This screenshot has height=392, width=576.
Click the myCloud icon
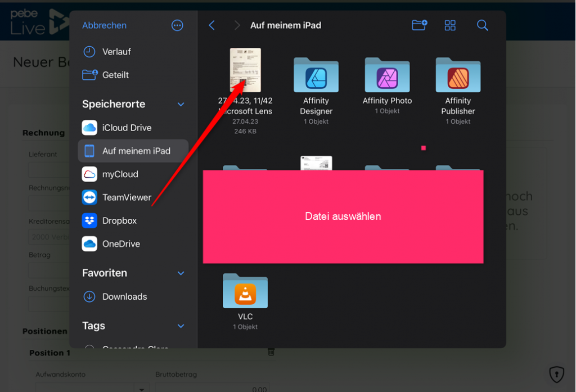tap(89, 174)
